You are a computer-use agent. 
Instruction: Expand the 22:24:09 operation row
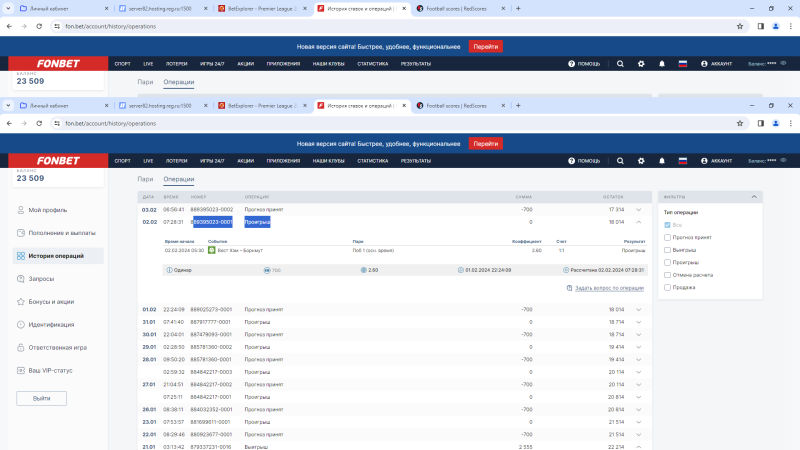click(638, 310)
